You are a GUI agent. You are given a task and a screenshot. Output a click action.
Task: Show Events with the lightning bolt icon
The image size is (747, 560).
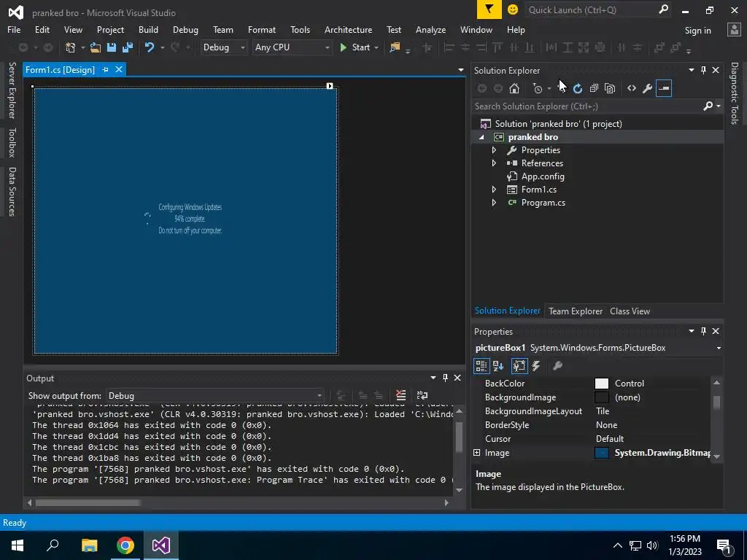click(536, 366)
